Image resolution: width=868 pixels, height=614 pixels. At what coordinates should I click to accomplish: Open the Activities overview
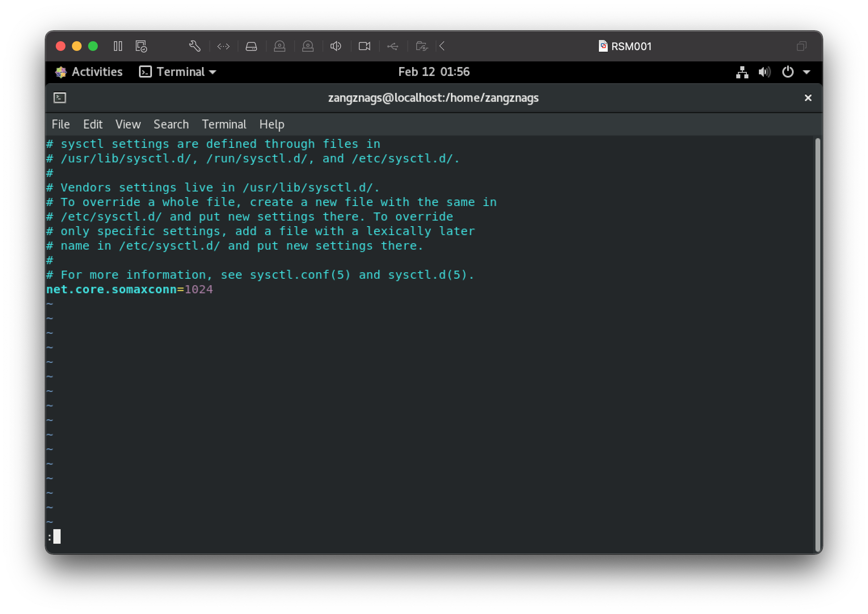pyautogui.click(x=89, y=72)
